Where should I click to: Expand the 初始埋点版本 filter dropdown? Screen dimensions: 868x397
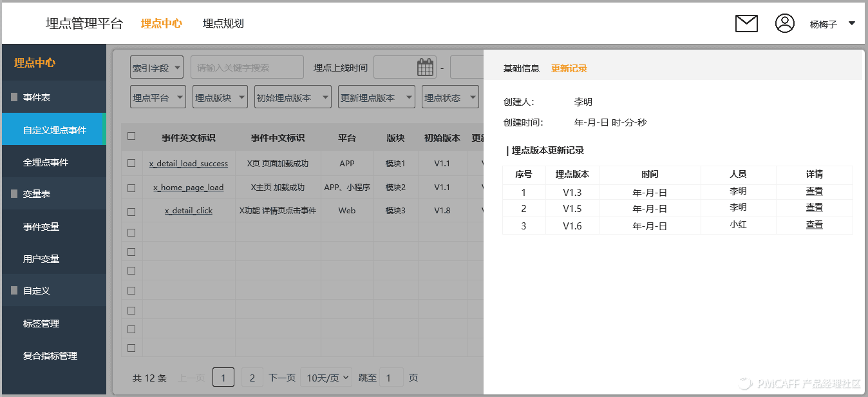[x=293, y=97]
